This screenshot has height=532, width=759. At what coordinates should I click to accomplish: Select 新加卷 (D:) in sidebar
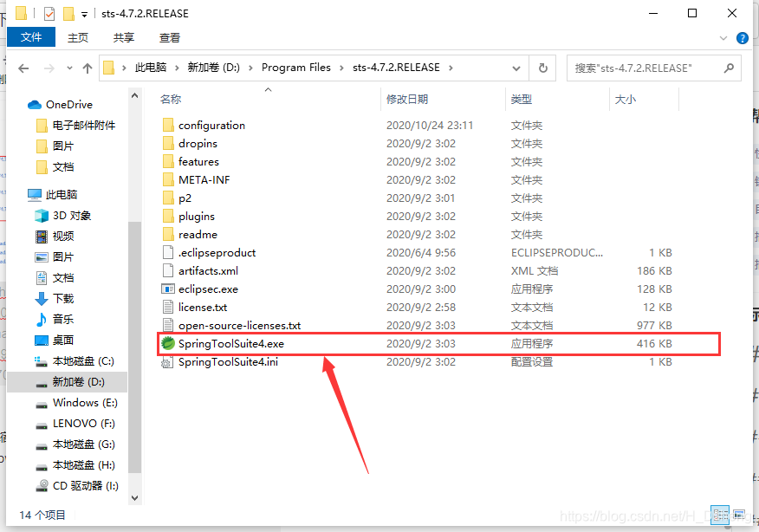pos(68,382)
